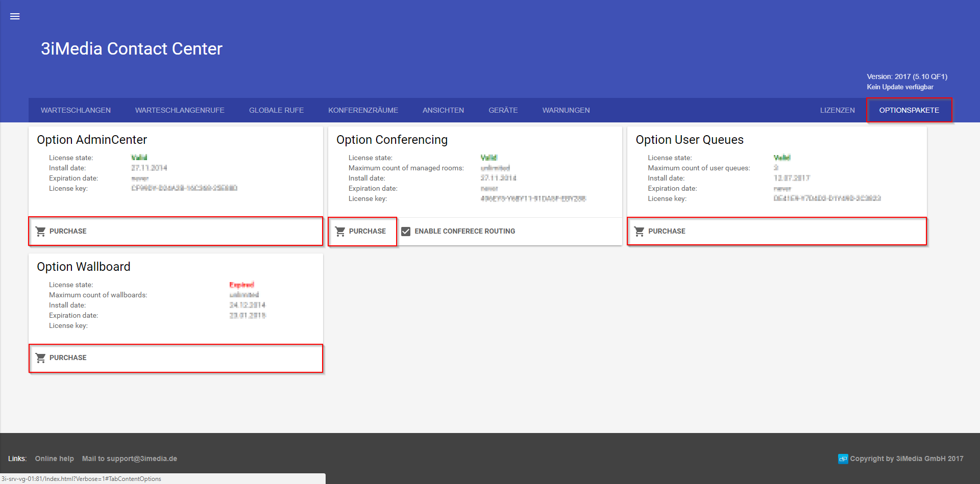Select the Konferenzräume tab

363,110
